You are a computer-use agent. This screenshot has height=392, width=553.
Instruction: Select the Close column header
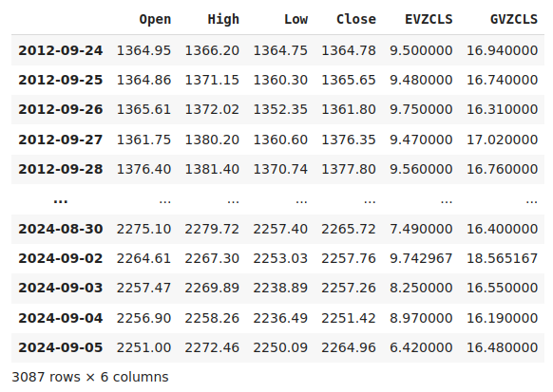pos(356,19)
